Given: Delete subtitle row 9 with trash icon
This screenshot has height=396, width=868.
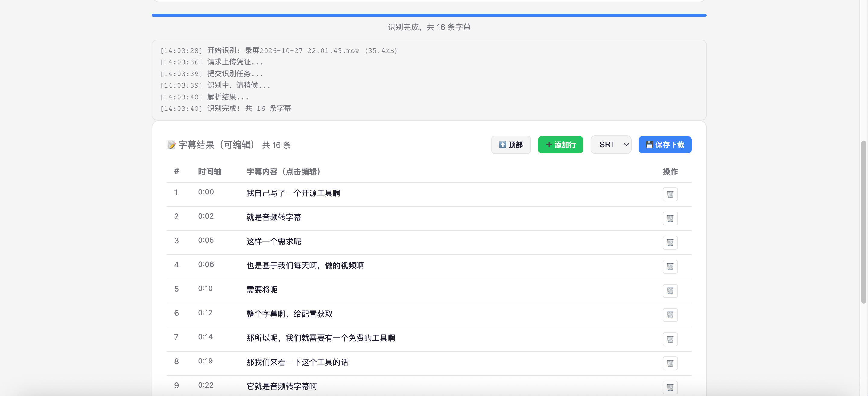Looking at the screenshot, I should tap(670, 387).
